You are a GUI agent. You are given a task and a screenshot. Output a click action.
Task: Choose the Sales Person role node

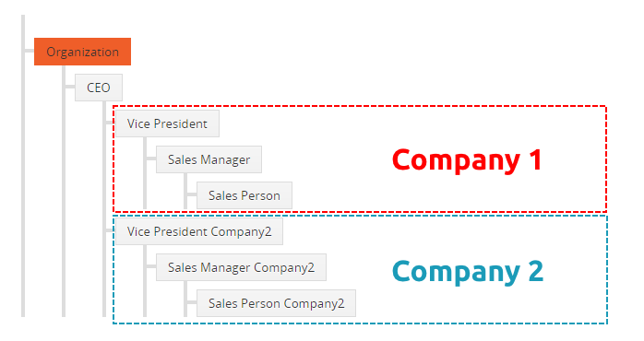click(244, 195)
